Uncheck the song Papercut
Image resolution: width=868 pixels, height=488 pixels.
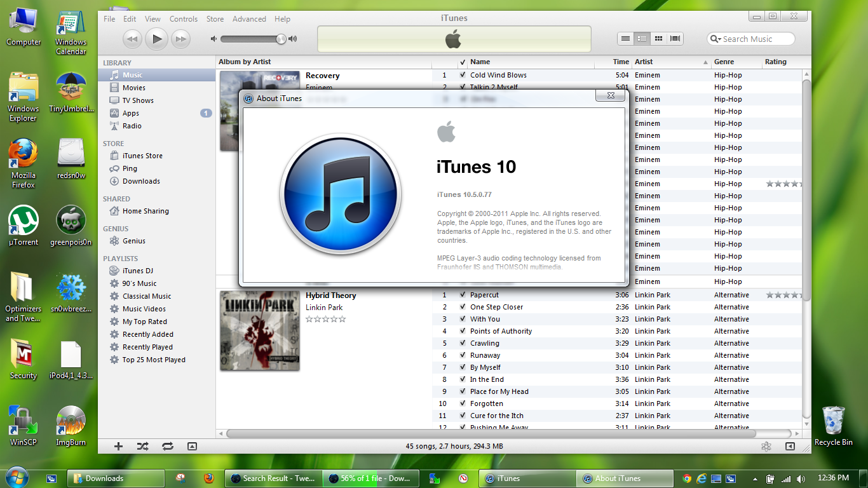pos(462,295)
